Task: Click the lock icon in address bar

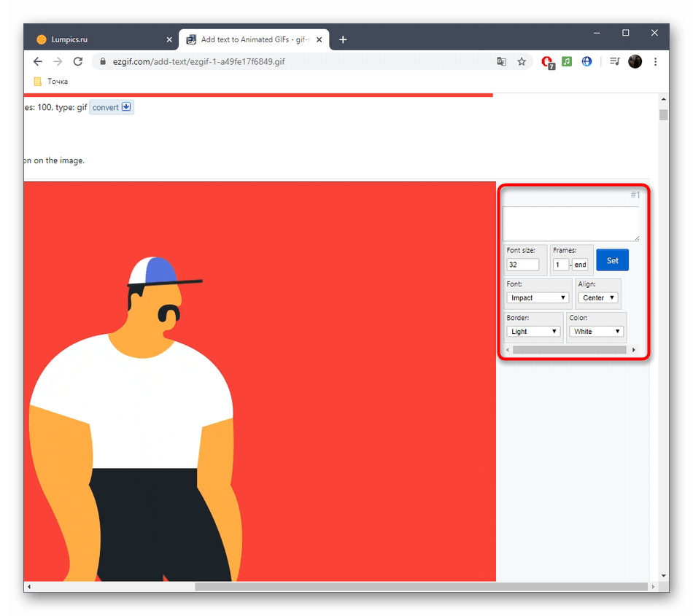Action: 103,61
